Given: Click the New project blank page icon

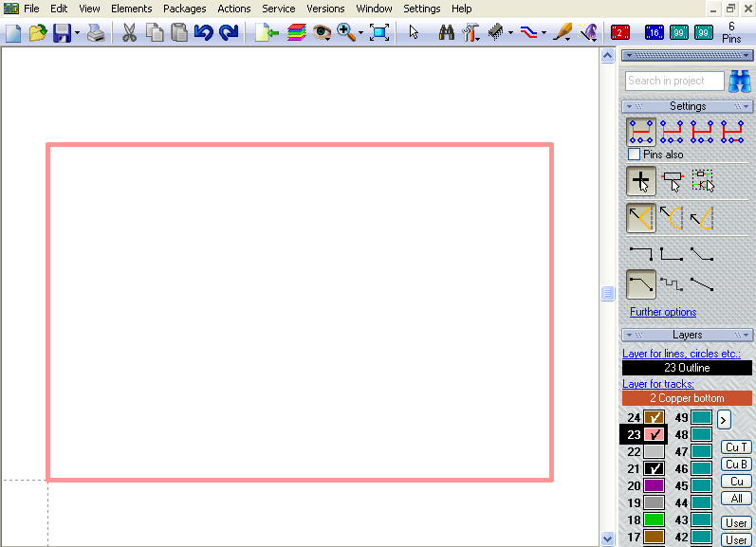Looking at the screenshot, I should point(13,33).
